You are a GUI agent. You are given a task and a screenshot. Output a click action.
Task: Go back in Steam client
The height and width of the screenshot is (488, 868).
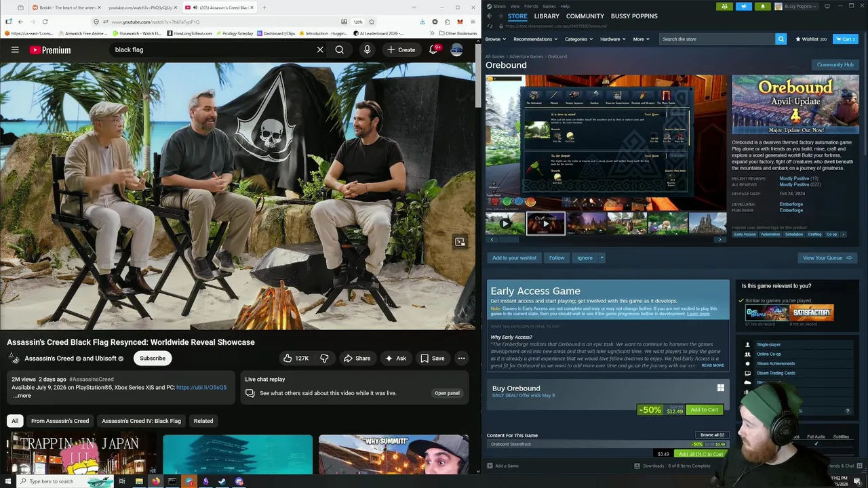[491, 16]
